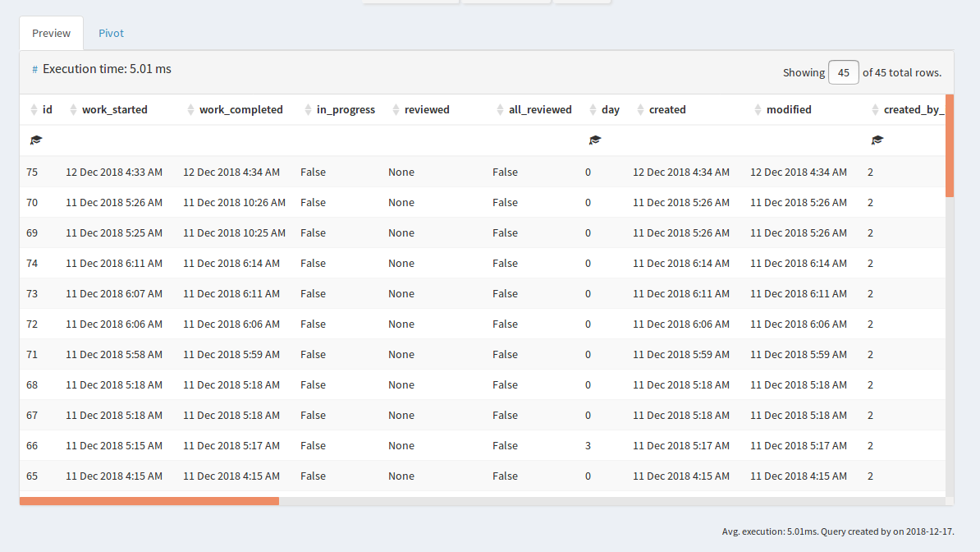Sort by created_by_ column arrows
Image resolution: width=980 pixels, height=552 pixels.
pos(875,109)
